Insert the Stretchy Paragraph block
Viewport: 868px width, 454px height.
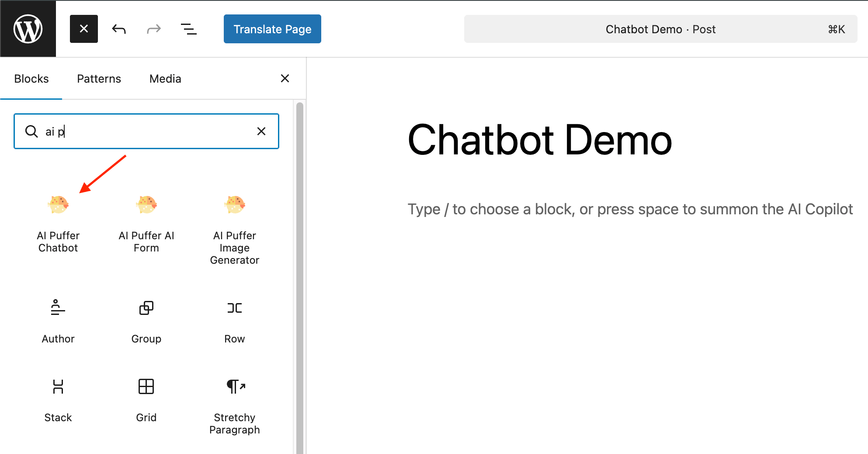[235, 406]
